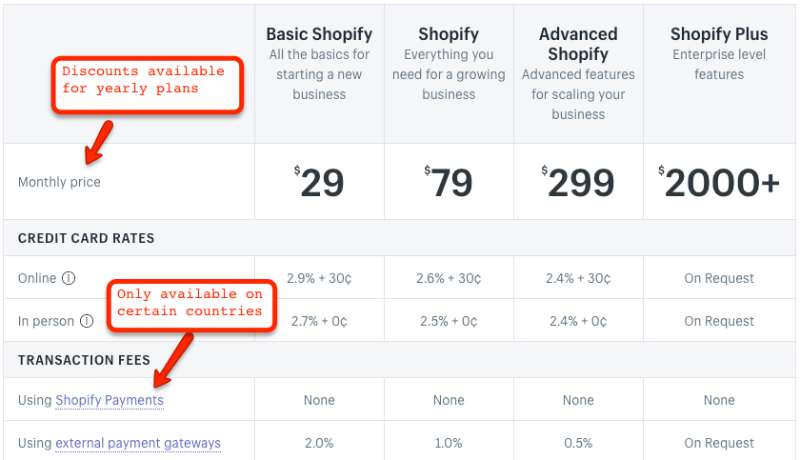Screen dimensions: 800x460
Task: Open the Shopify Payments link
Action: click(110, 400)
